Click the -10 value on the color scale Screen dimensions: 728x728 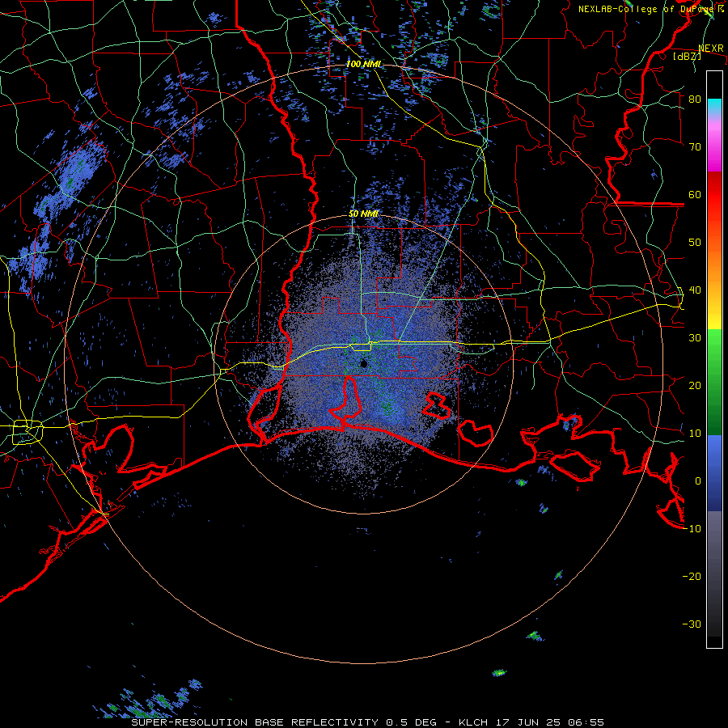pos(692,529)
